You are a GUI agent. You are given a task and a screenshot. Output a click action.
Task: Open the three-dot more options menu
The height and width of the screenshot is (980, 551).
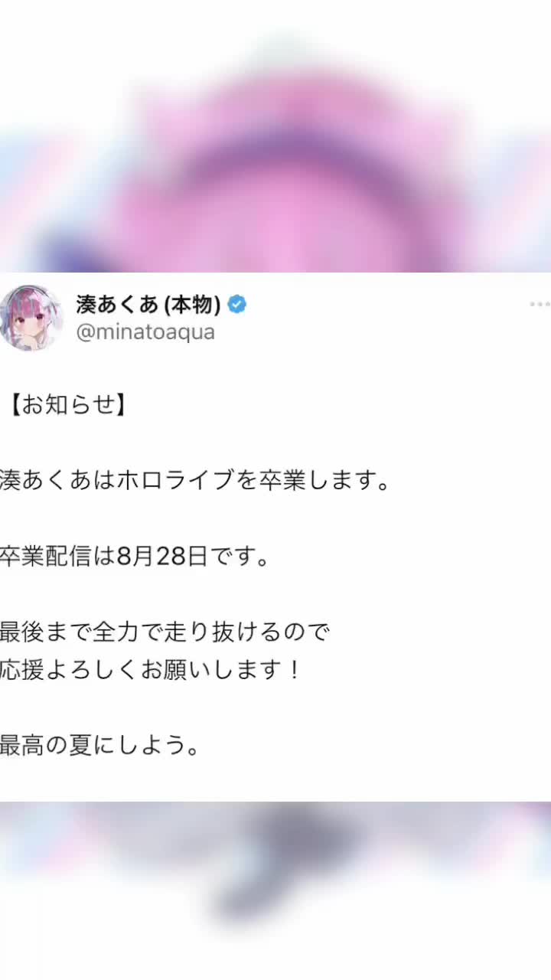click(540, 305)
